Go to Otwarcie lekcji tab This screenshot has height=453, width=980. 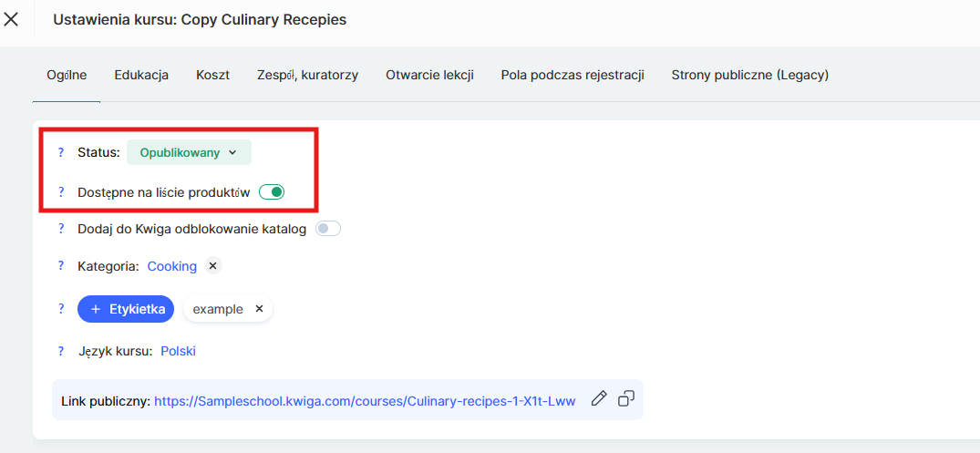pos(429,75)
